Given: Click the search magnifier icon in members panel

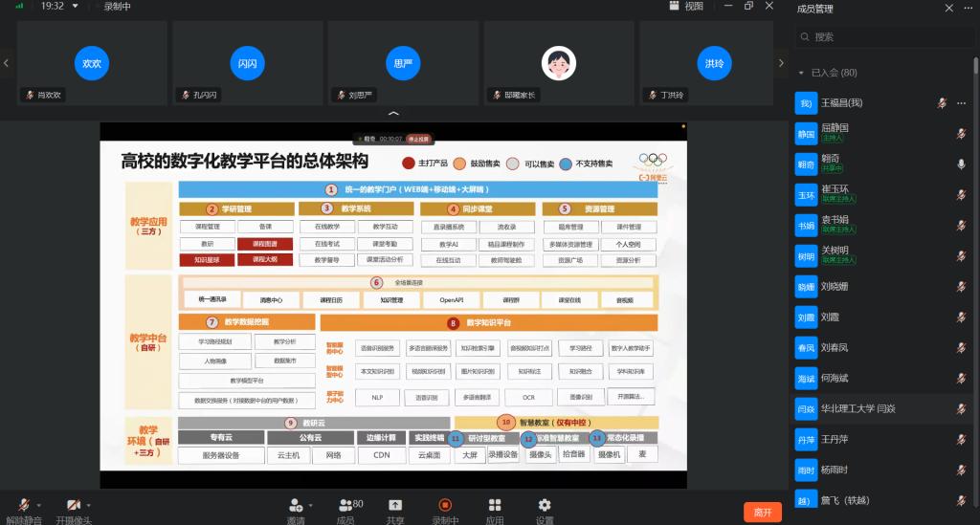Looking at the screenshot, I should (805, 37).
